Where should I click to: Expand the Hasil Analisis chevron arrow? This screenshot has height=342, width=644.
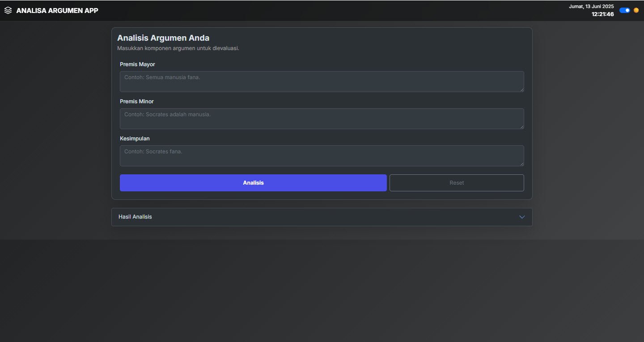[x=522, y=217]
